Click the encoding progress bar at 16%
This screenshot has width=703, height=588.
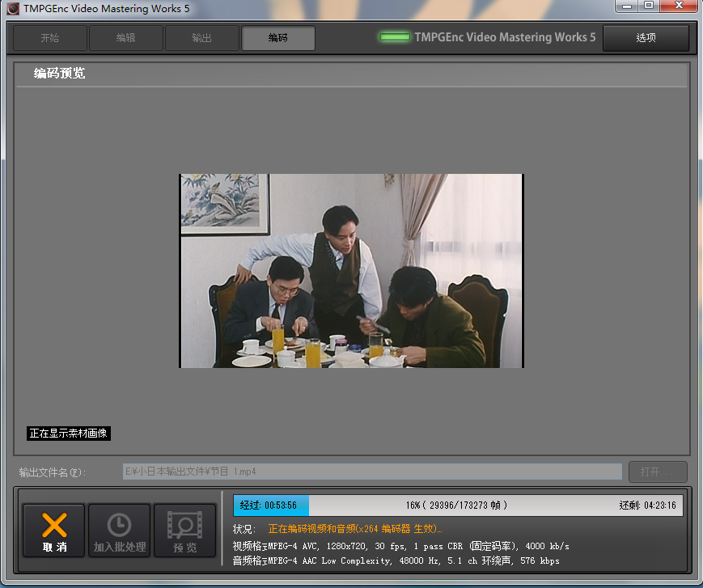point(458,506)
